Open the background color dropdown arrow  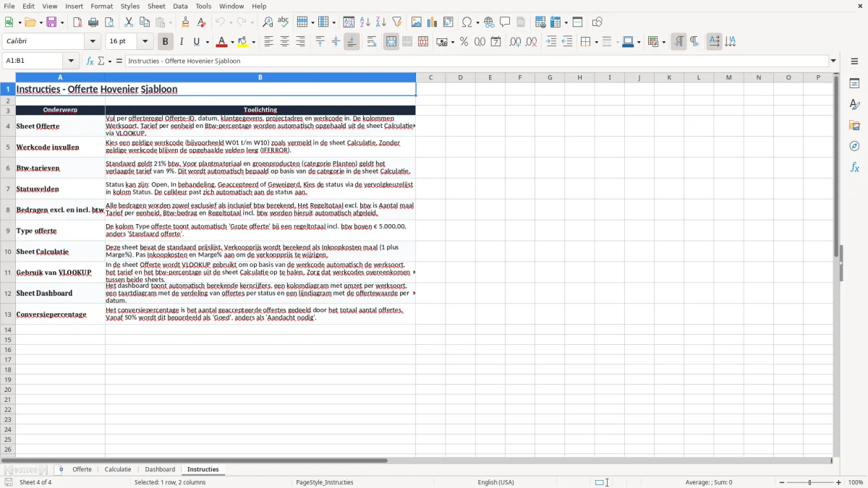253,42
